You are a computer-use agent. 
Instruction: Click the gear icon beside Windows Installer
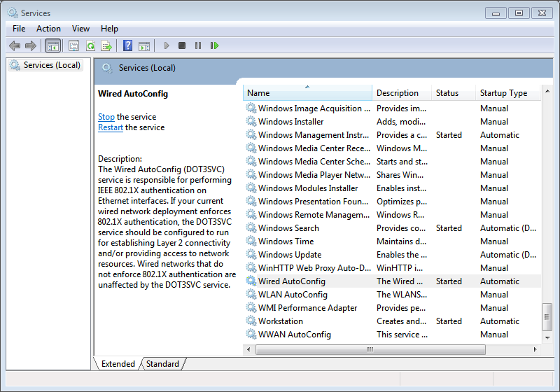tap(251, 121)
